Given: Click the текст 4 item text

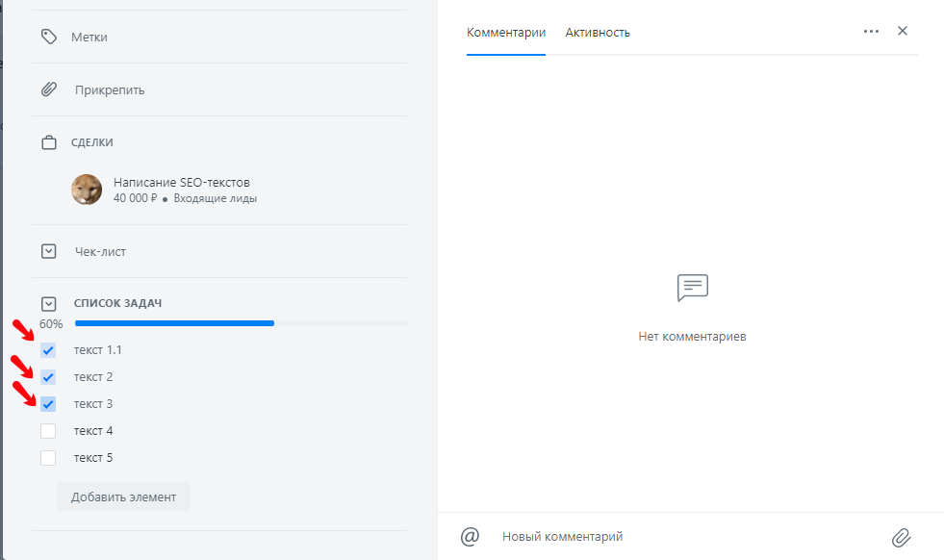Looking at the screenshot, I should [93, 431].
